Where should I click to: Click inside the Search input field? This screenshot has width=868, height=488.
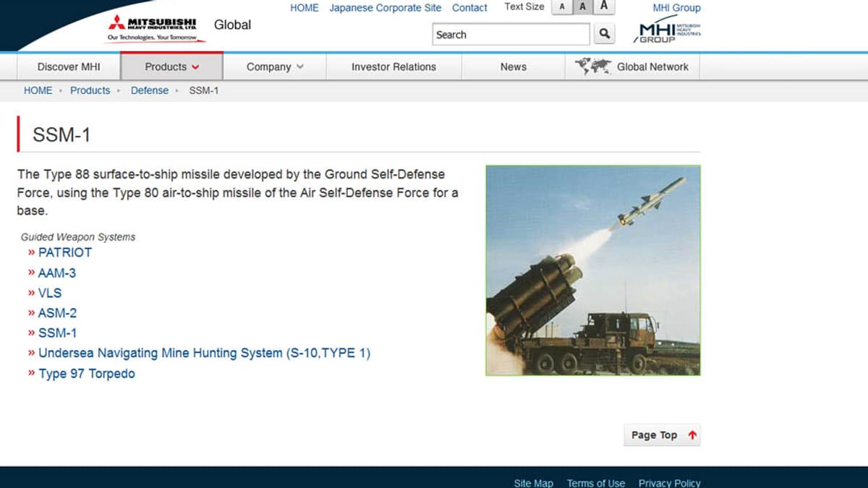pos(511,34)
